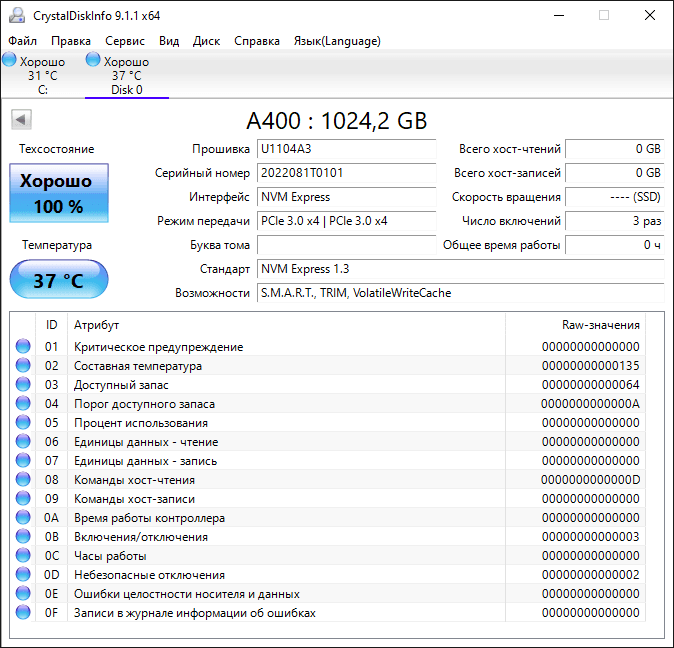Click raw value 000000000000D of Команды хост-чтения

pos(590,480)
